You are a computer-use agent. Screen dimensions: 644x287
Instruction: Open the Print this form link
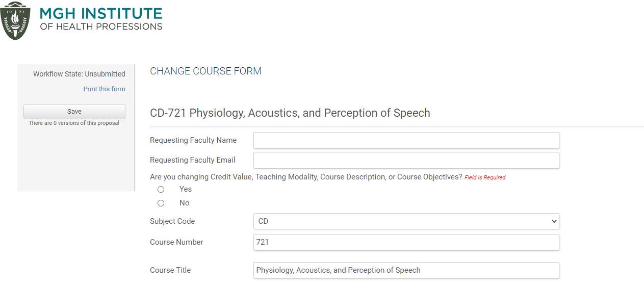click(x=104, y=89)
